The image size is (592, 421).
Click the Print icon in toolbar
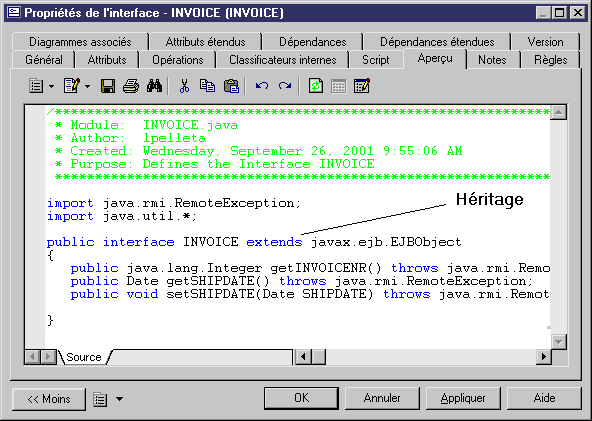131,86
